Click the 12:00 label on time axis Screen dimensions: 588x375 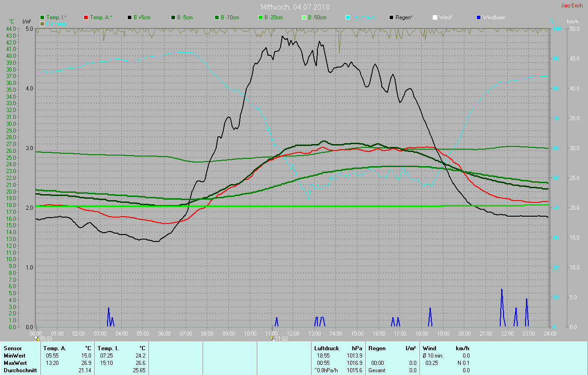293,333
